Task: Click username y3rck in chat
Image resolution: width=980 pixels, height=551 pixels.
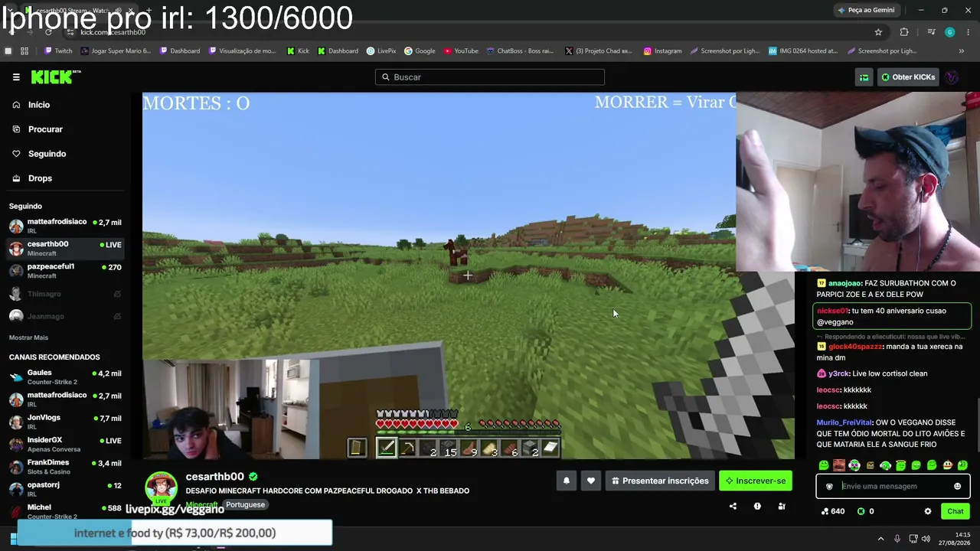Action: 839,373
